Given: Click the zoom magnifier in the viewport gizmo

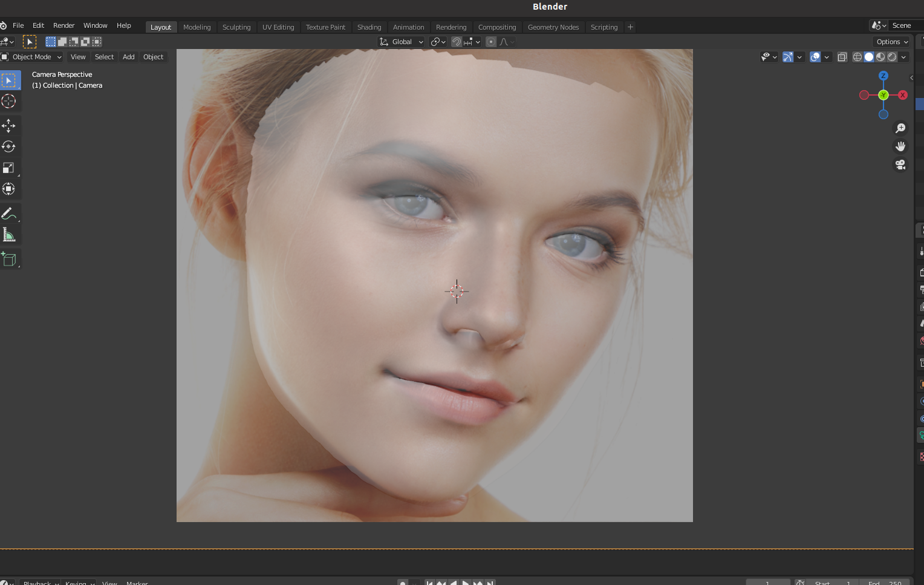Looking at the screenshot, I should [x=900, y=128].
